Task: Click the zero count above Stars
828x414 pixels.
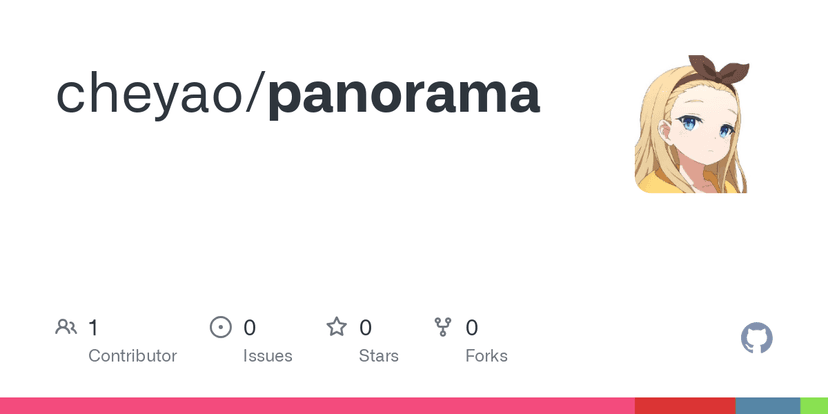Action: coord(366,327)
